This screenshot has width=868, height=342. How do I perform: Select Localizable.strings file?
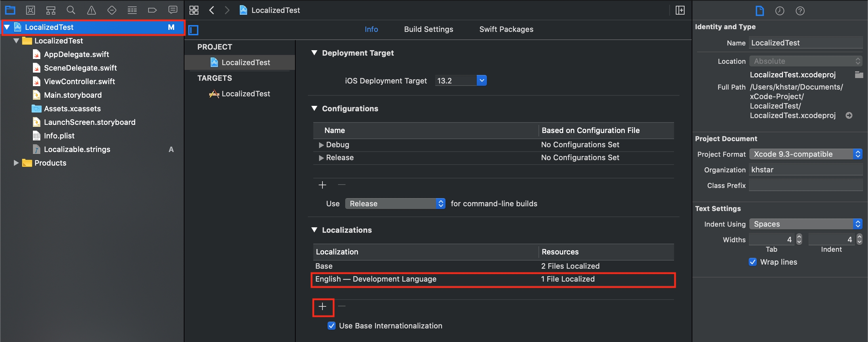[x=77, y=149]
